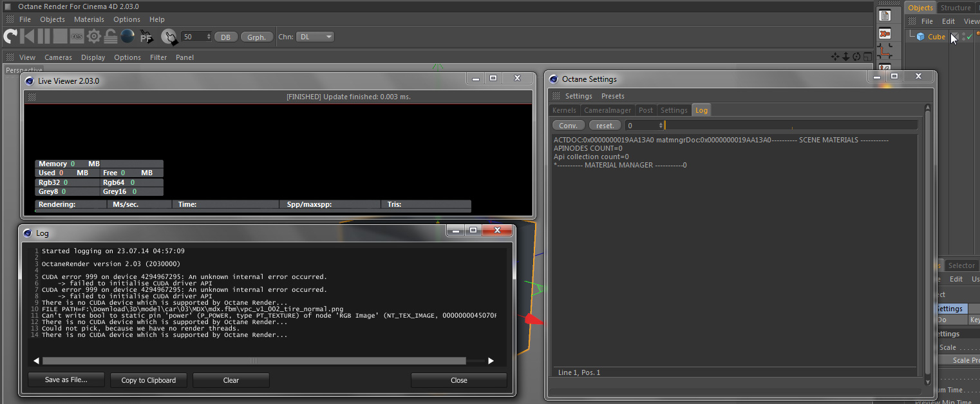Open the viewport Filter menu
This screenshot has width=980, height=404.
coord(158,57)
